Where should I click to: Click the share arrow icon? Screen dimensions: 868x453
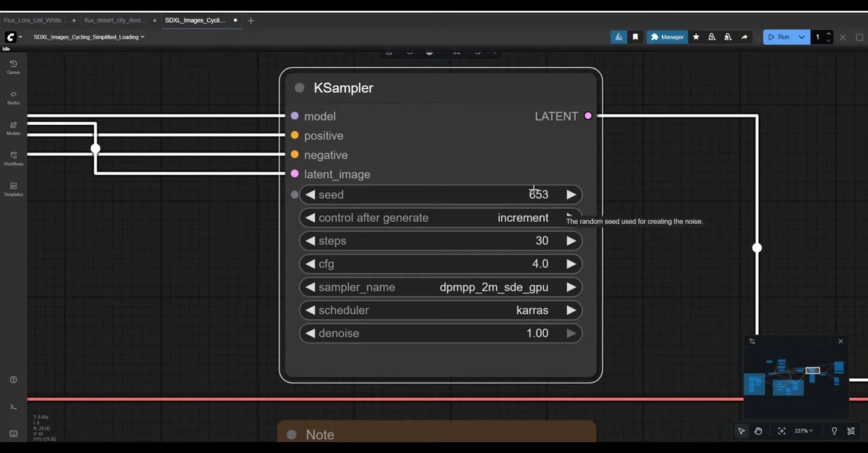744,37
